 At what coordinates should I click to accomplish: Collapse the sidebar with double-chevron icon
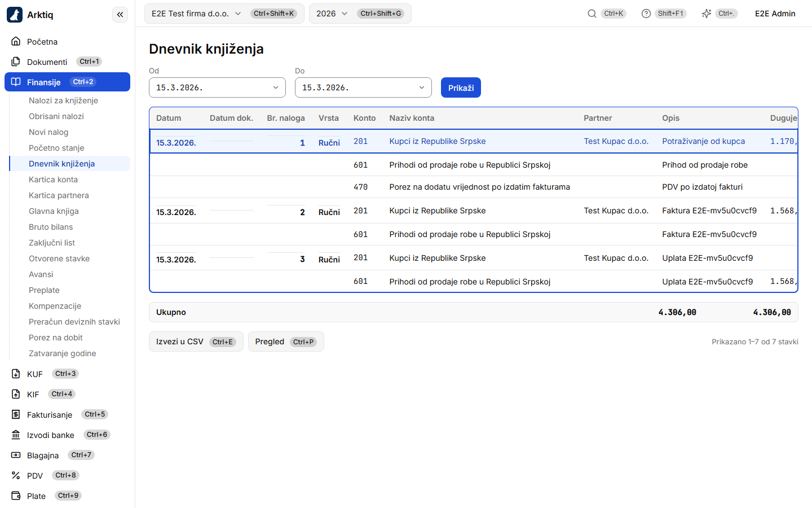[x=120, y=15]
